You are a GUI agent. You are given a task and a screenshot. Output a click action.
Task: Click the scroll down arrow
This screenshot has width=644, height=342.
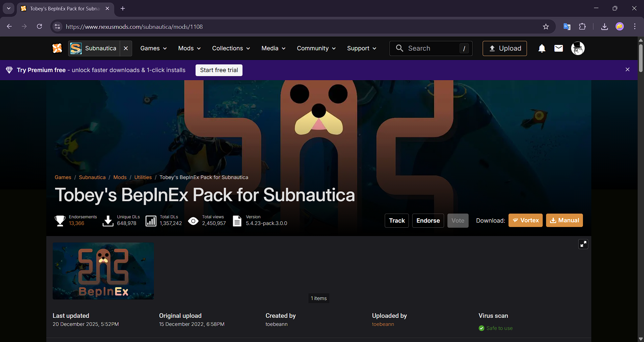point(641,339)
